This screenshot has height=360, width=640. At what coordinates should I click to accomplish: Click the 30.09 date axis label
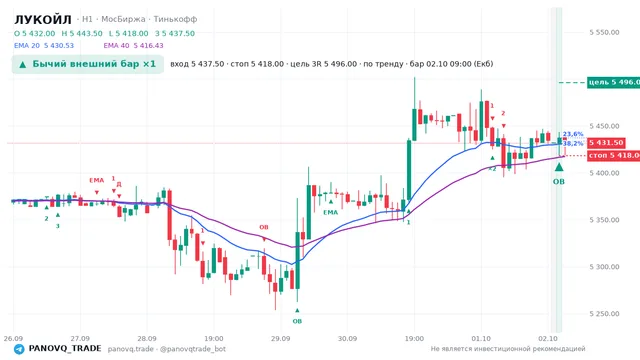[347, 339]
